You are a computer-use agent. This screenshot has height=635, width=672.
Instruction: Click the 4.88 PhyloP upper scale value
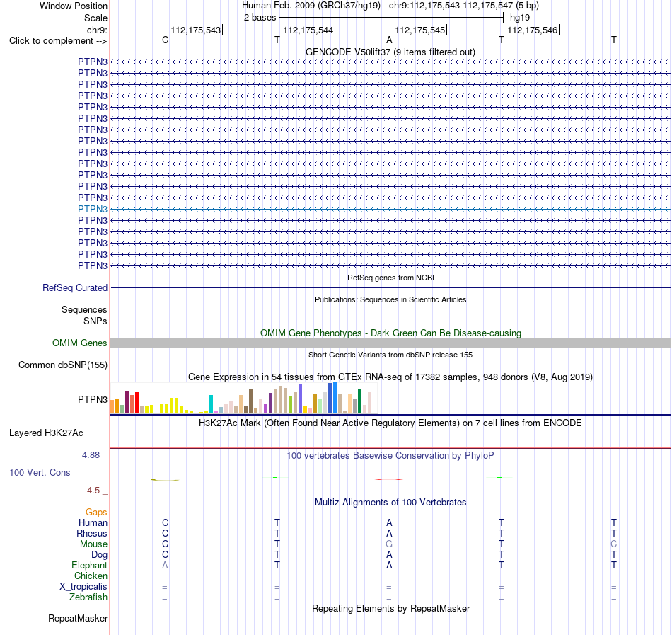(x=91, y=455)
